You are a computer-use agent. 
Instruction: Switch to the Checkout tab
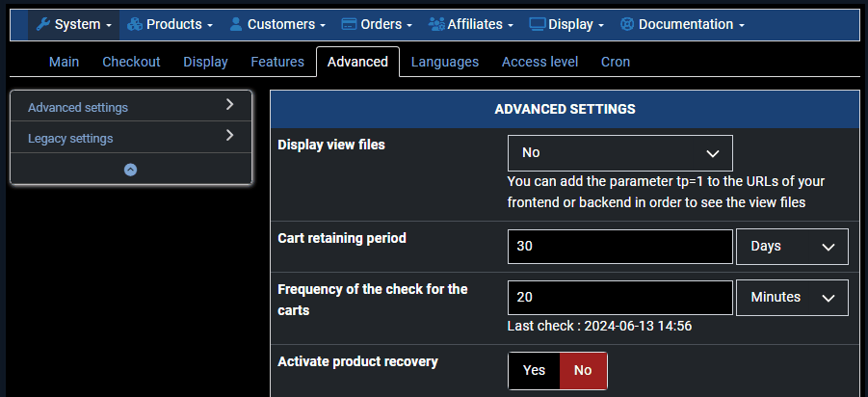point(131,62)
